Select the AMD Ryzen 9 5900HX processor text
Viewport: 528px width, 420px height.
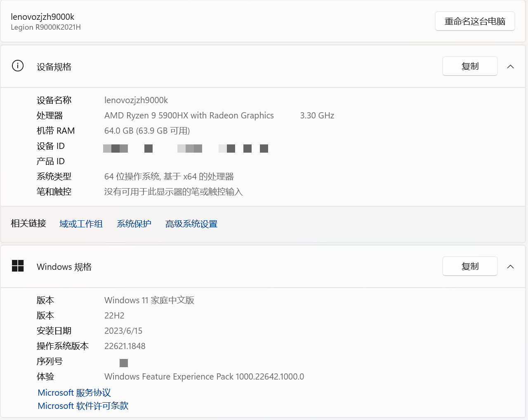(x=189, y=116)
